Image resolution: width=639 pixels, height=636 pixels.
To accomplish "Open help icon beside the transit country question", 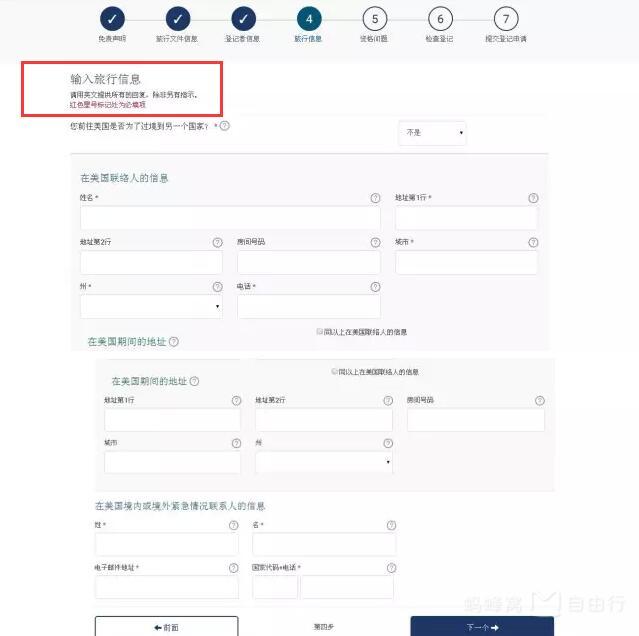I will point(225,126).
